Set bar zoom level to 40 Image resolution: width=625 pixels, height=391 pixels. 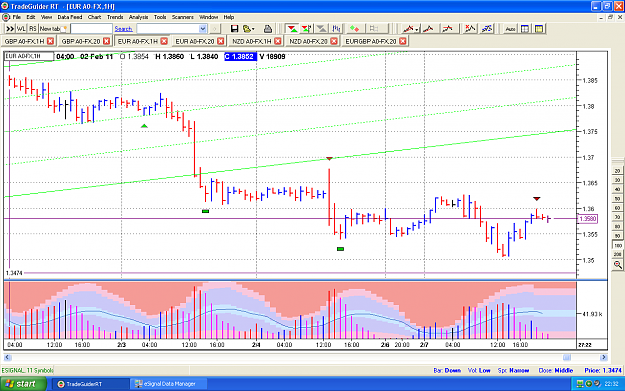point(617,189)
